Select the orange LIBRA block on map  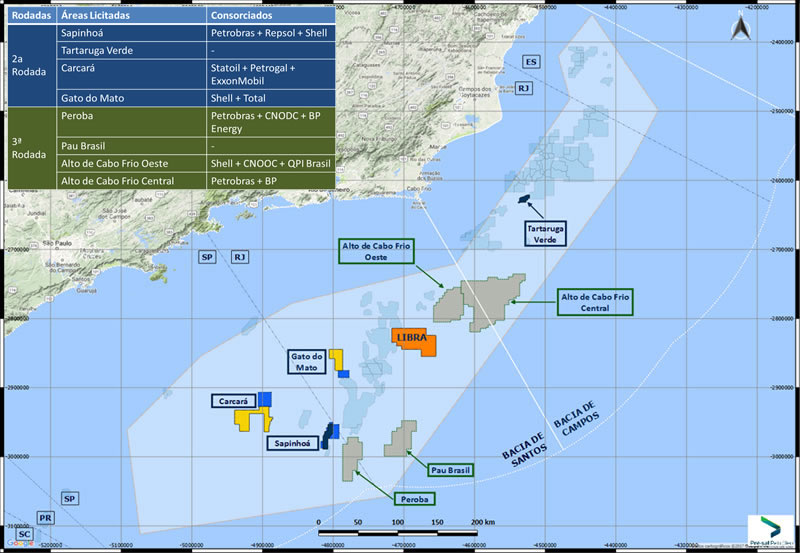click(x=412, y=341)
